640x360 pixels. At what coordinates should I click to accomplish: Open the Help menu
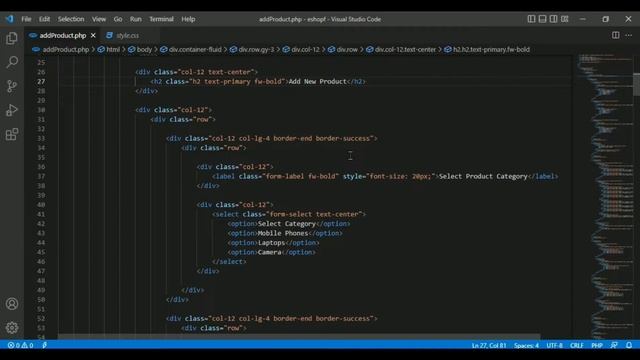(188, 19)
